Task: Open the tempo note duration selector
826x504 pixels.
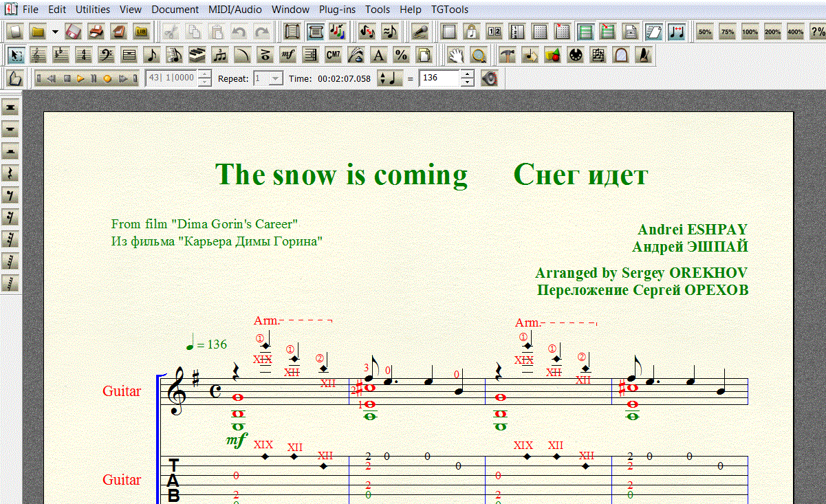Action: coord(390,78)
